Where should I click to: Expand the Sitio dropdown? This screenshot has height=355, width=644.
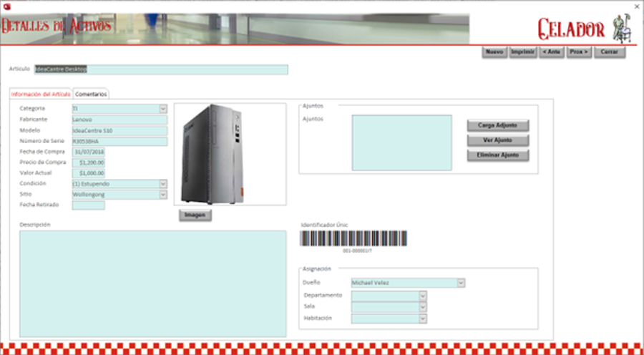[x=163, y=194]
